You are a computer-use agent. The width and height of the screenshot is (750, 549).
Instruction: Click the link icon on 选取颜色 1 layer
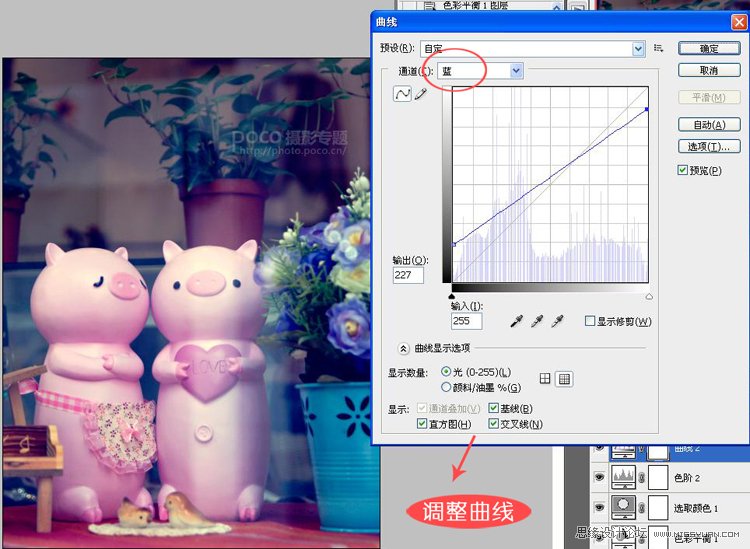click(642, 507)
